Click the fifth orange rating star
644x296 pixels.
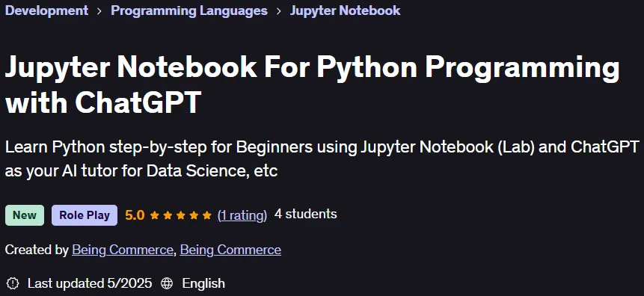coord(207,215)
